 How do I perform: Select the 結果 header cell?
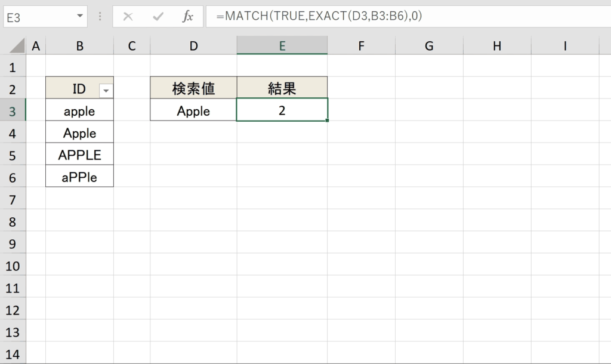point(282,88)
